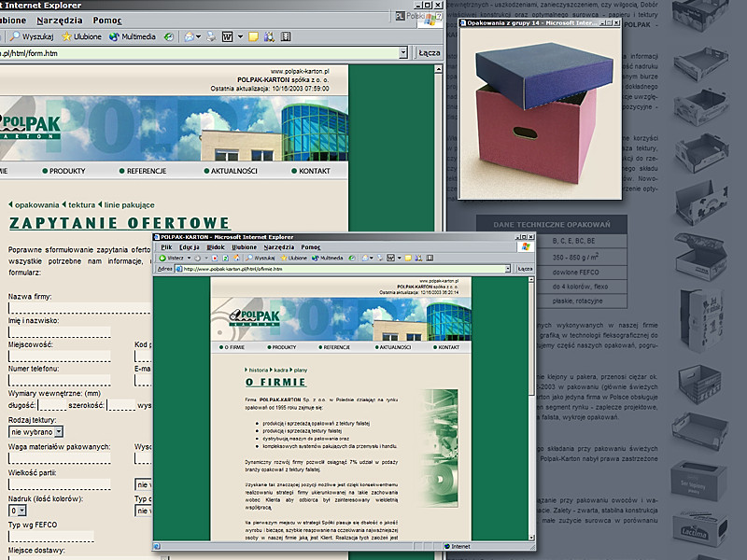The width and height of the screenshot is (747, 560).
Task: Click the Print icon in the form.htm window
Action: 211,36
